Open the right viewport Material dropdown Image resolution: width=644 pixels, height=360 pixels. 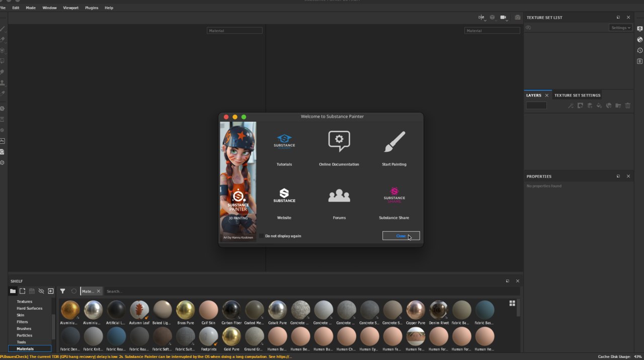(492, 31)
